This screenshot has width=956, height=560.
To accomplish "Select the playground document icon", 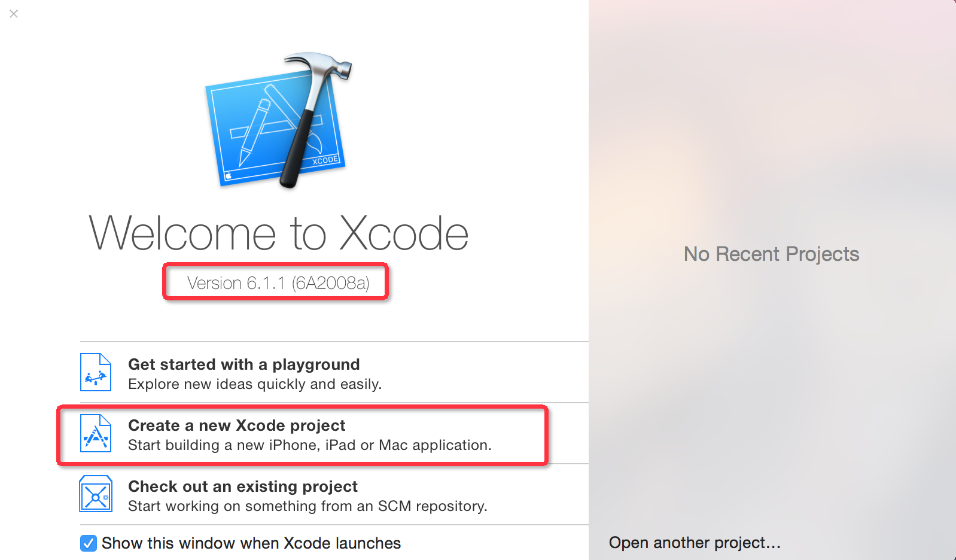I will (95, 372).
